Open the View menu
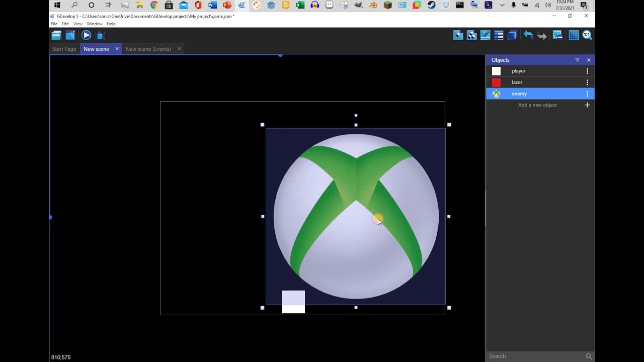Image resolution: width=644 pixels, height=362 pixels. [77, 24]
